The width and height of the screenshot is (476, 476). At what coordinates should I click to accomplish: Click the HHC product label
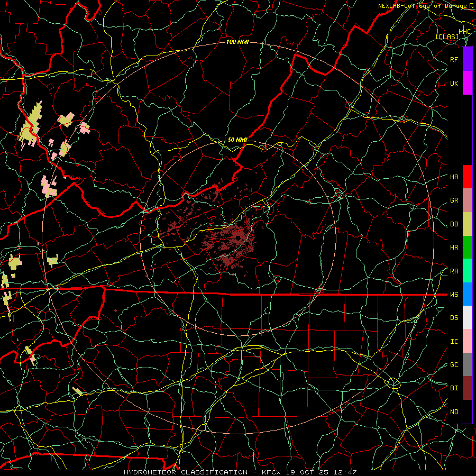click(465, 31)
